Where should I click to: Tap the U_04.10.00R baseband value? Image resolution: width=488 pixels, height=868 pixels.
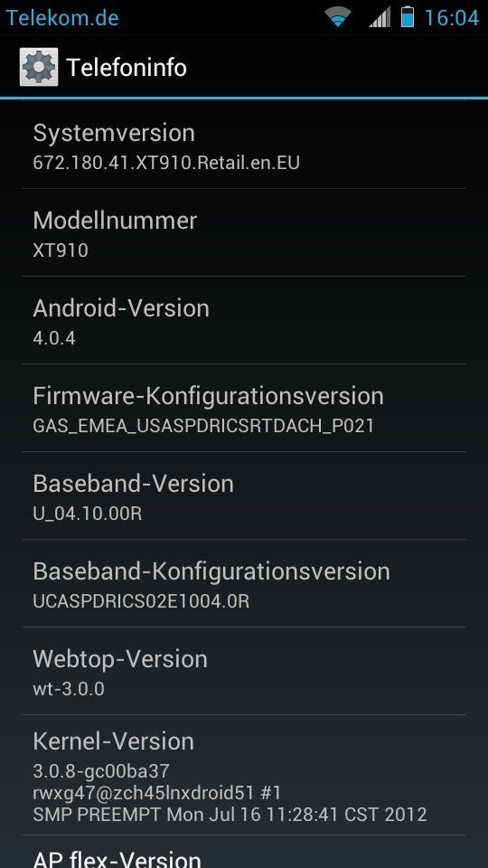coord(88,514)
